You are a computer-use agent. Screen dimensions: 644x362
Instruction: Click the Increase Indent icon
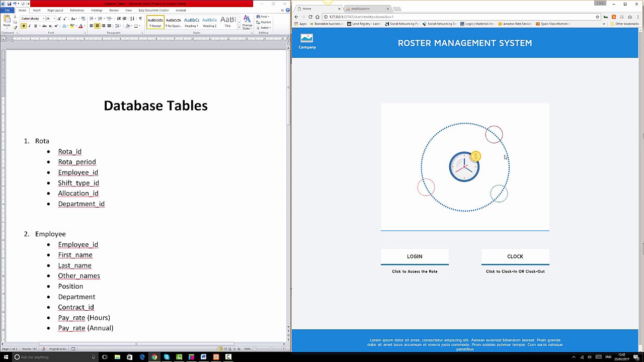(x=124, y=19)
